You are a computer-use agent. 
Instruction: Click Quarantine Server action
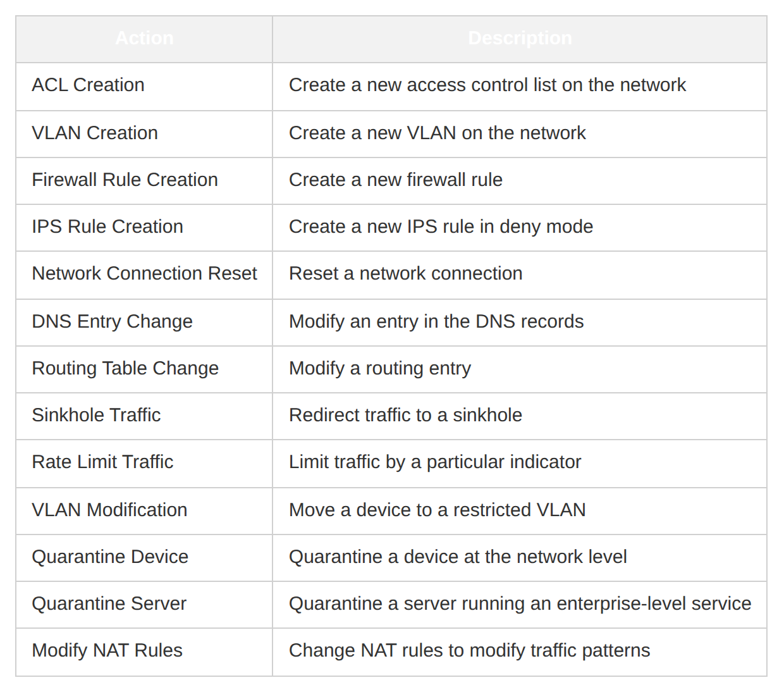coord(109,603)
